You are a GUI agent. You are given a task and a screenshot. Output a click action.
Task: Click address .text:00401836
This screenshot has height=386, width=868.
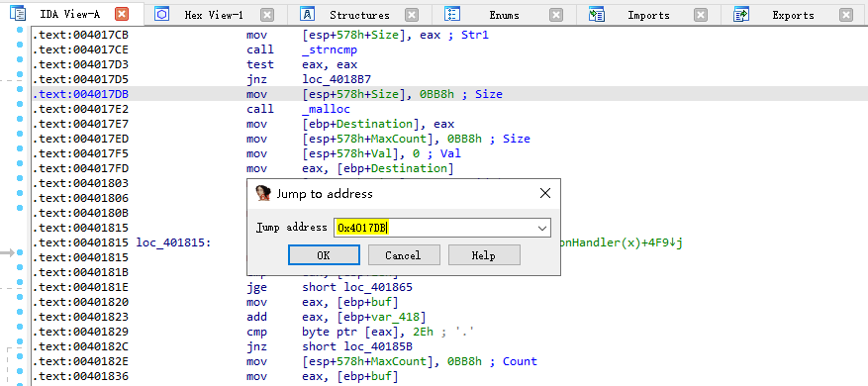80,376
